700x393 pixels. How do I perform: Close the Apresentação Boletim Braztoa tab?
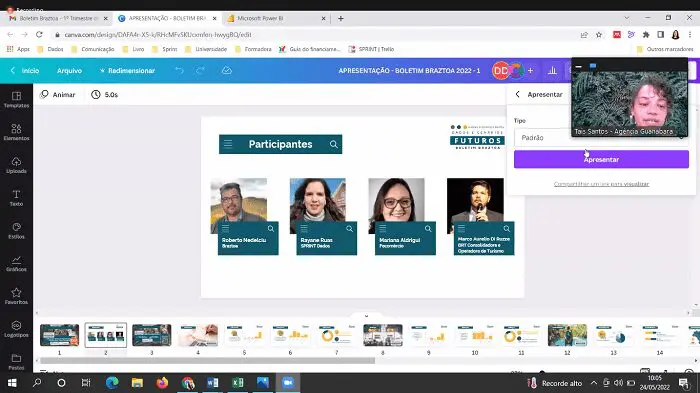click(215, 18)
